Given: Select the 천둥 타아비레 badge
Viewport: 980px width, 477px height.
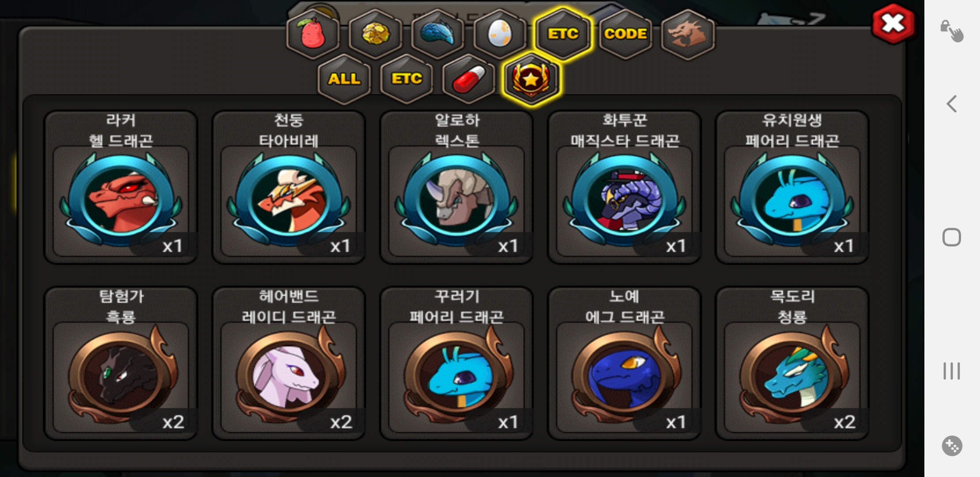Looking at the screenshot, I should (x=289, y=187).
